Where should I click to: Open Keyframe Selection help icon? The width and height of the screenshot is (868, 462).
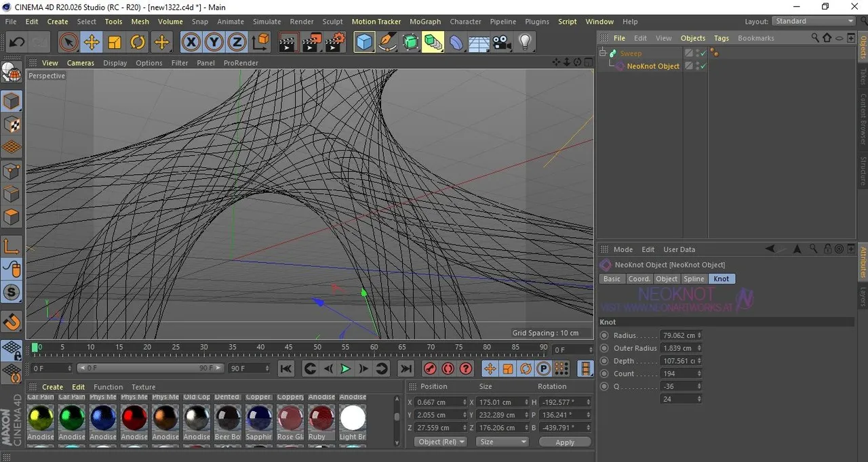click(466, 369)
